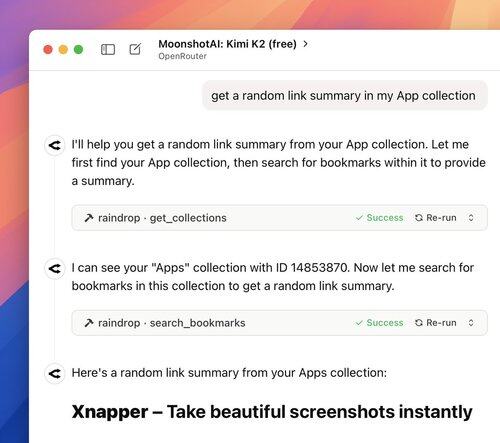Click the Success status of get_collections
This screenshot has height=443, width=500.
379,218
